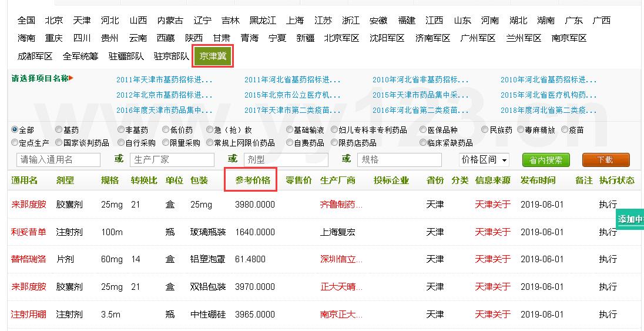Select the 低价药 filter radio
Viewport: 644px width, 331px height.
click(x=166, y=130)
